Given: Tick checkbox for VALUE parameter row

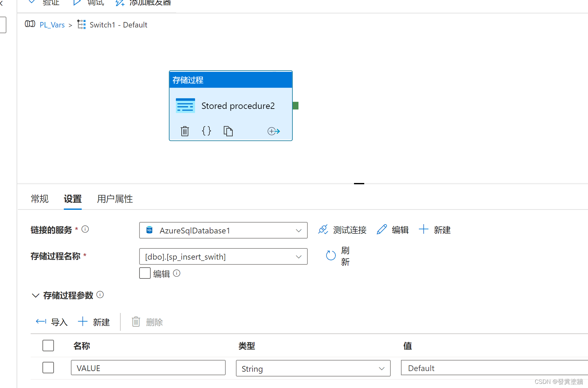Looking at the screenshot, I should [48, 368].
